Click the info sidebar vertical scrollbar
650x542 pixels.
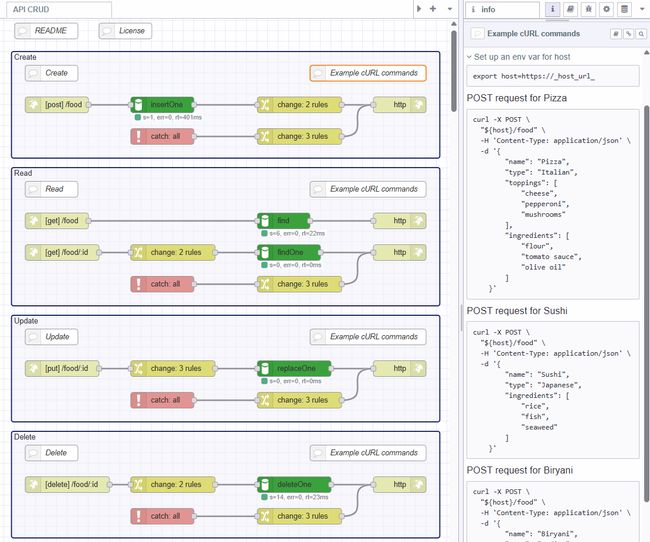pyautogui.click(x=646, y=200)
